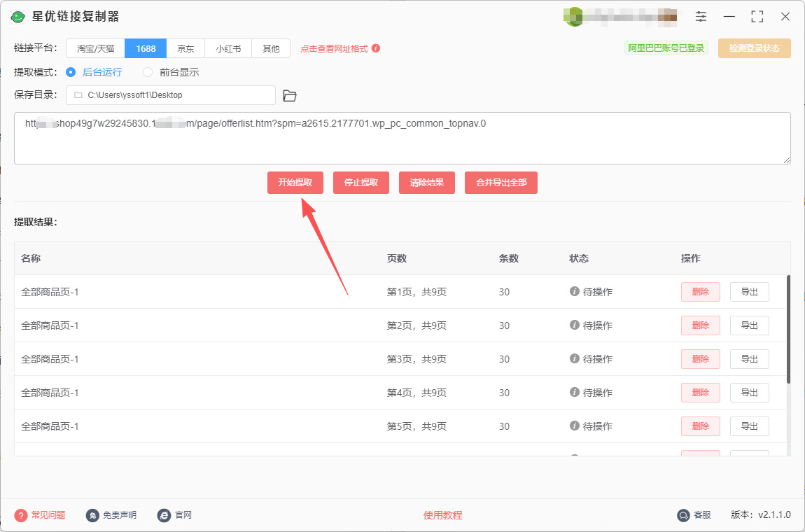Click the customer service headset icon
Image resolution: width=805 pixels, height=532 pixels.
[683, 515]
